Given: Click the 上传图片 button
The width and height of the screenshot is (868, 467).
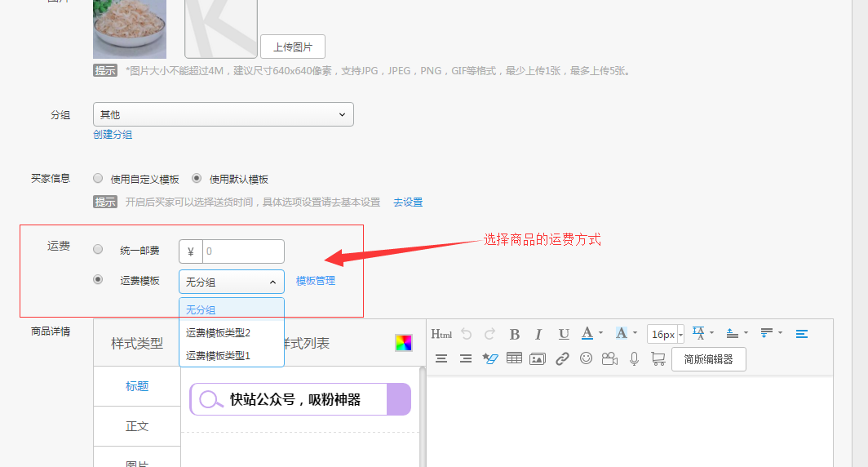Looking at the screenshot, I should pos(293,47).
